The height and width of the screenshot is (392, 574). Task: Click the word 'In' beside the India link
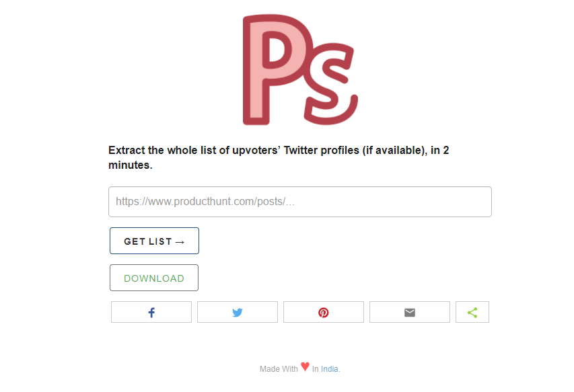point(315,369)
